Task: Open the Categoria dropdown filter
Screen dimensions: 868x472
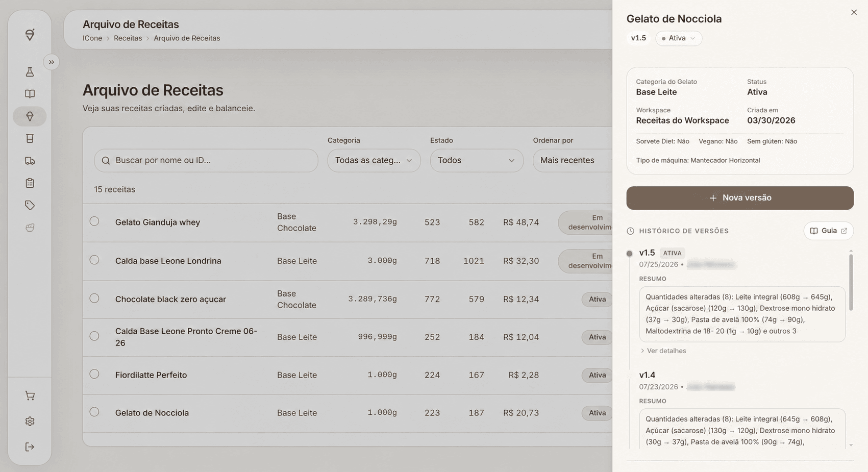Action: [374, 160]
